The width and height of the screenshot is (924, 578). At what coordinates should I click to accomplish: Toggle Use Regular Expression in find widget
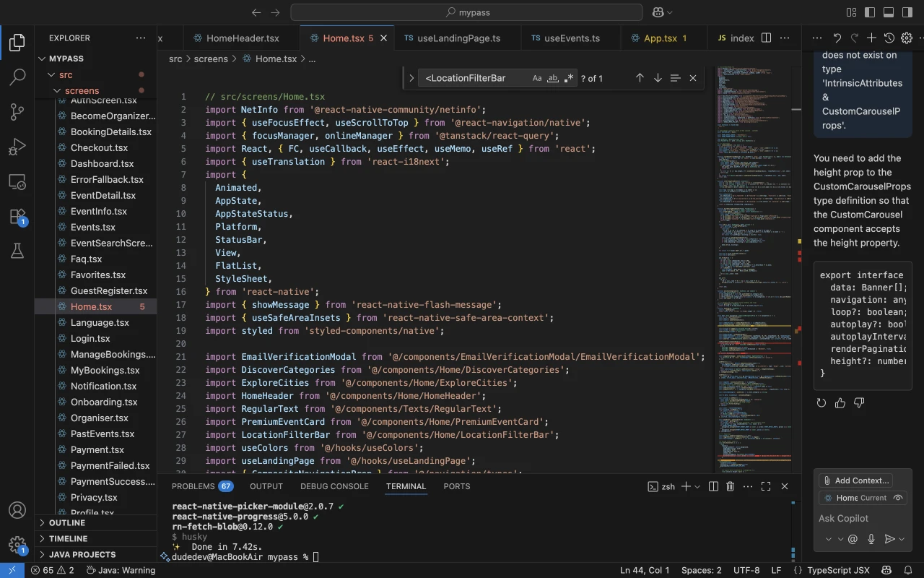[x=569, y=78]
